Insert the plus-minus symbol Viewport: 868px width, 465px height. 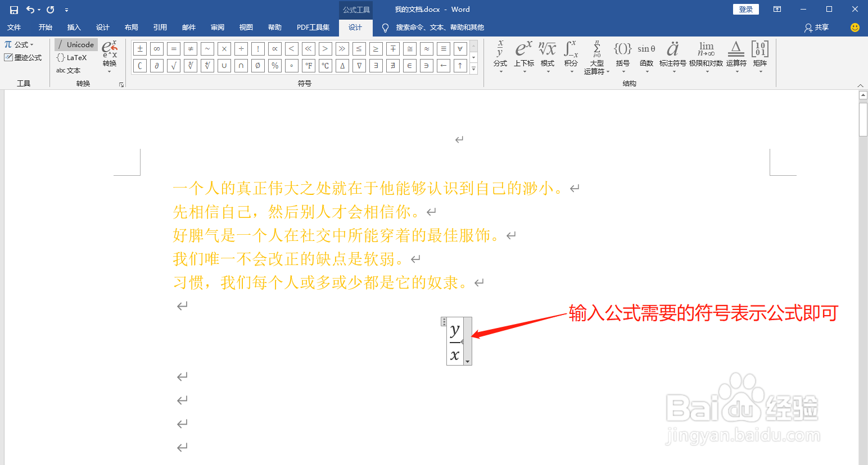(x=140, y=49)
